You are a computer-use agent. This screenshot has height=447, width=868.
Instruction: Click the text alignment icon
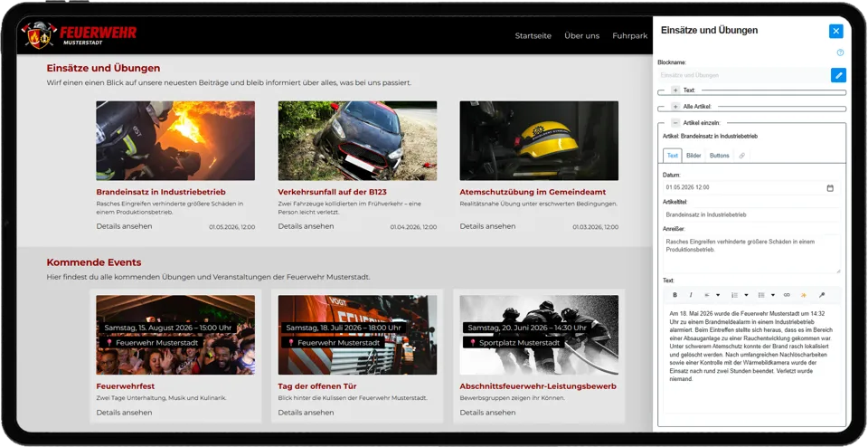point(707,295)
